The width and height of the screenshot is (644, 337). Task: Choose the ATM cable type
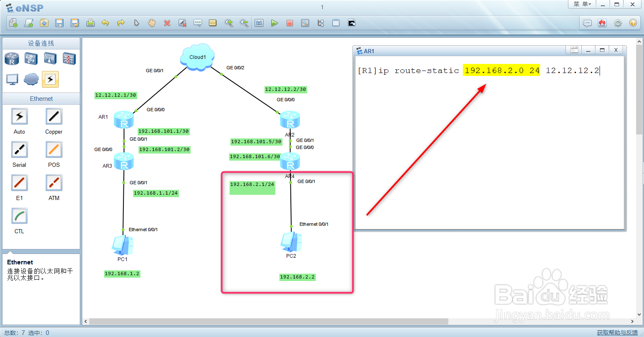pos(54,183)
